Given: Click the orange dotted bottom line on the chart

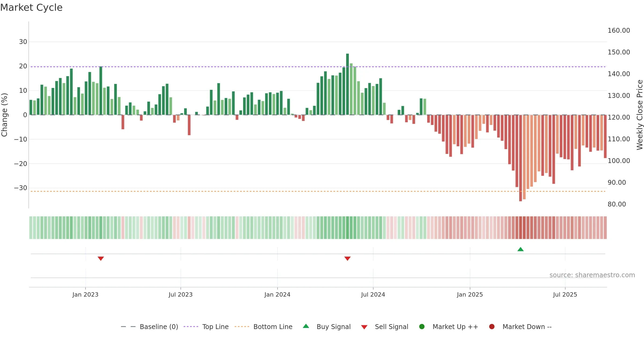Looking at the screenshot, I should [318, 191].
